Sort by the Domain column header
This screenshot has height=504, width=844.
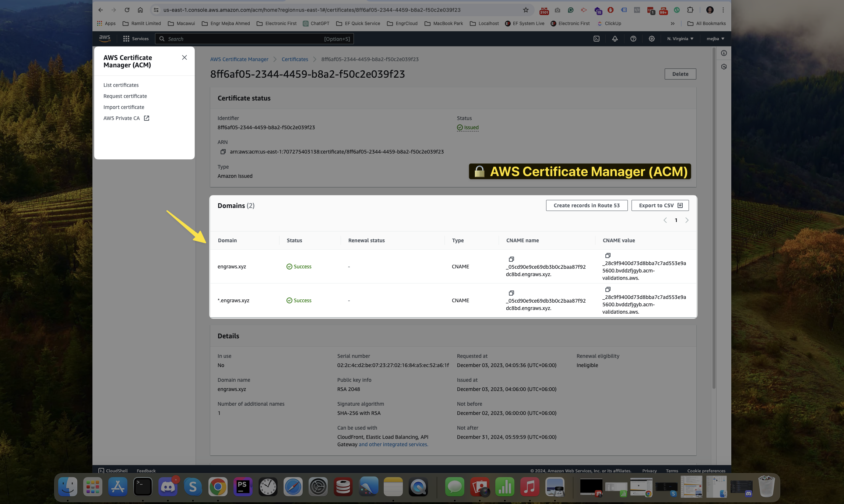(x=227, y=240)
